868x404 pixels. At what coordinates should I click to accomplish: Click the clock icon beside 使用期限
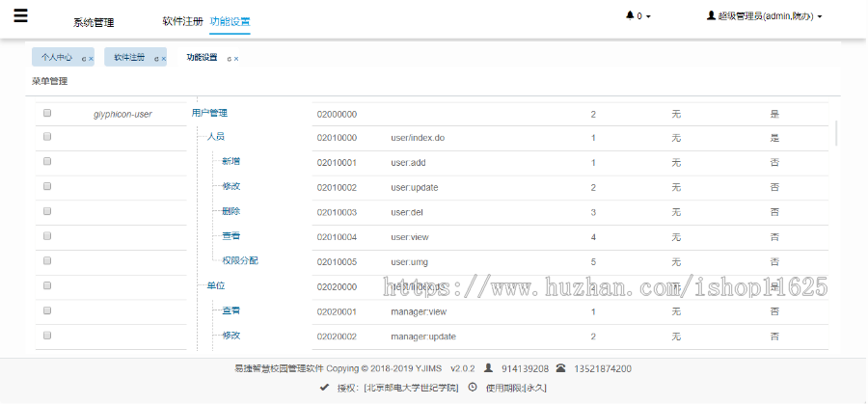coord(473,388)
